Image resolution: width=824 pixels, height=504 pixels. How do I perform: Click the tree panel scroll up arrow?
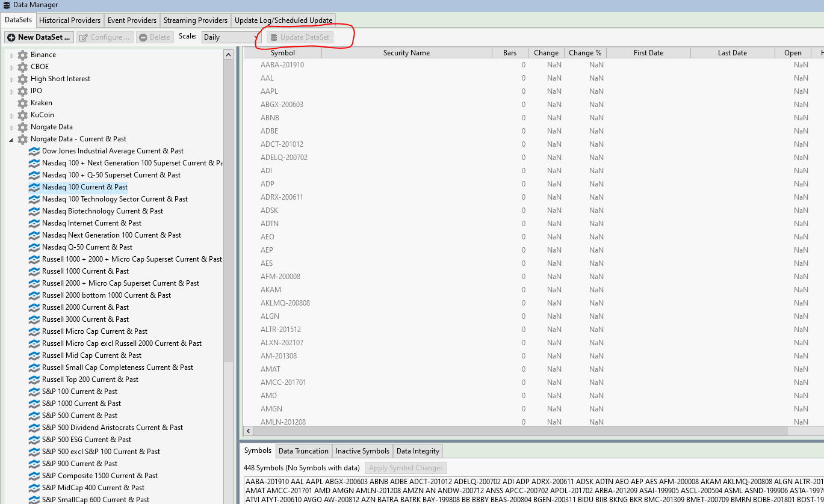coord(228,55)
